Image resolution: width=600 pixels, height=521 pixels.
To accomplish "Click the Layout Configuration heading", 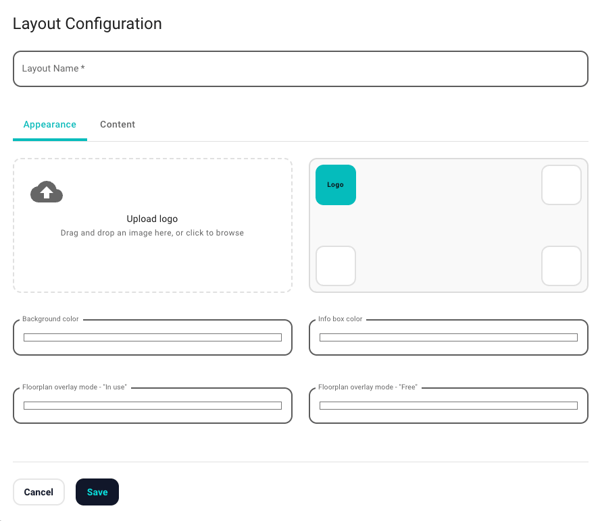I will pyautogui.click(x=87, y=23).
